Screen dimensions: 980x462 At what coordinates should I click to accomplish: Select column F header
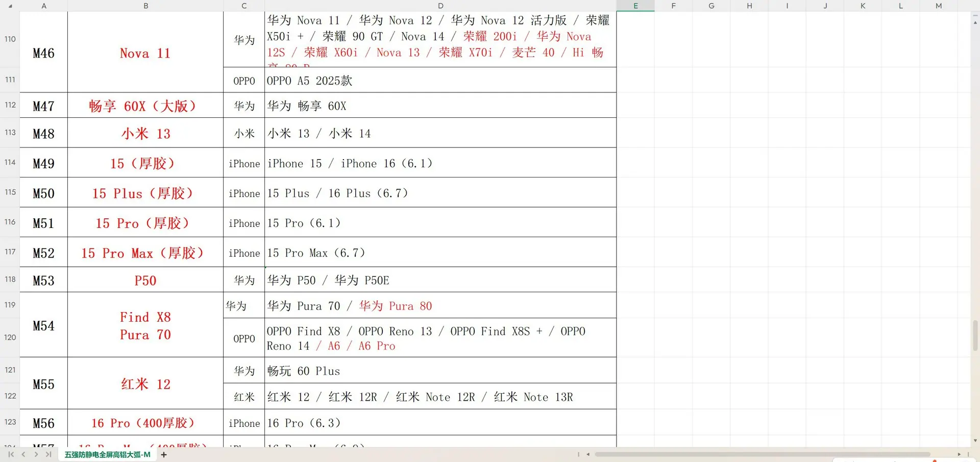pos(673,6)
